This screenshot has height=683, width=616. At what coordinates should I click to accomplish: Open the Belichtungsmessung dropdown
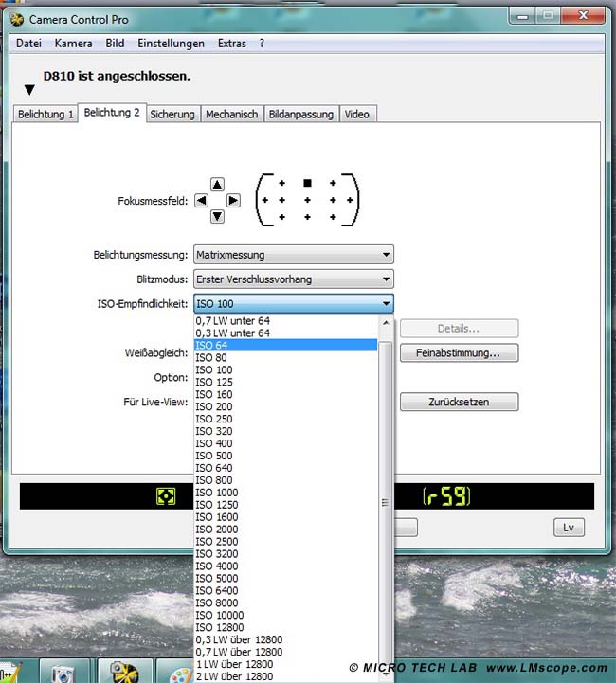click(294, 255)
